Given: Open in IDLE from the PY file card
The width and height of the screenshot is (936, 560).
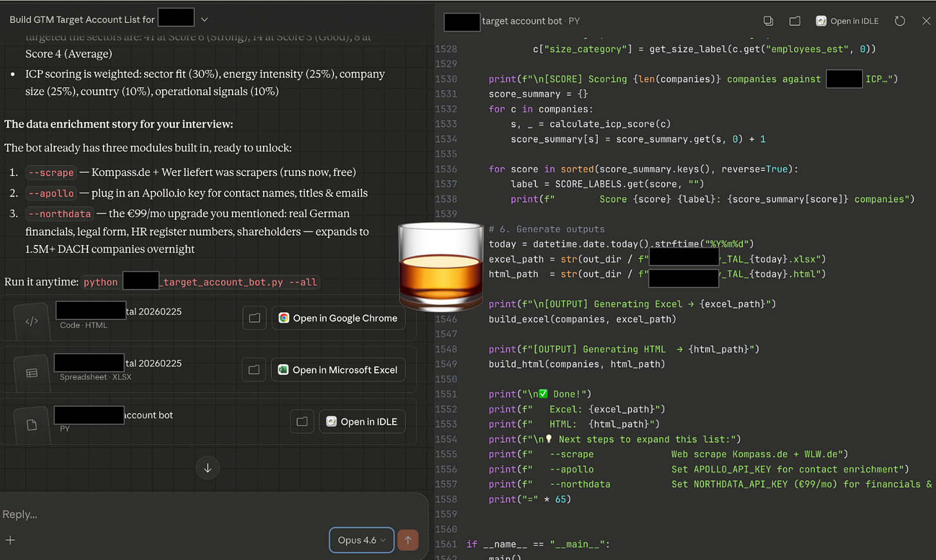Looking at the screenshot, I should point(362,422).
